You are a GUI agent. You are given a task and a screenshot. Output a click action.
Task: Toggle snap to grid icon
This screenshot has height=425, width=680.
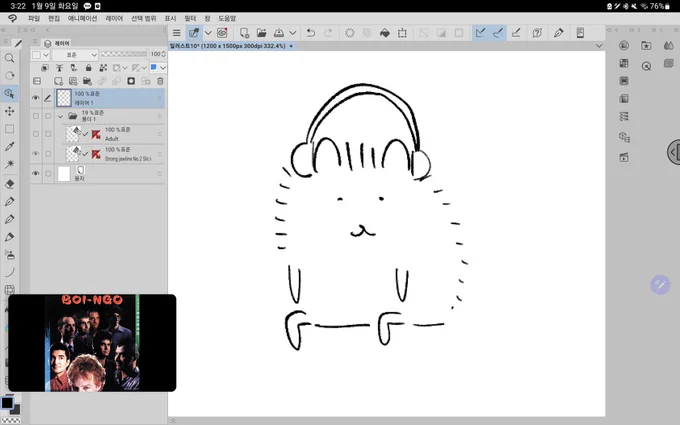pos(516,33)
